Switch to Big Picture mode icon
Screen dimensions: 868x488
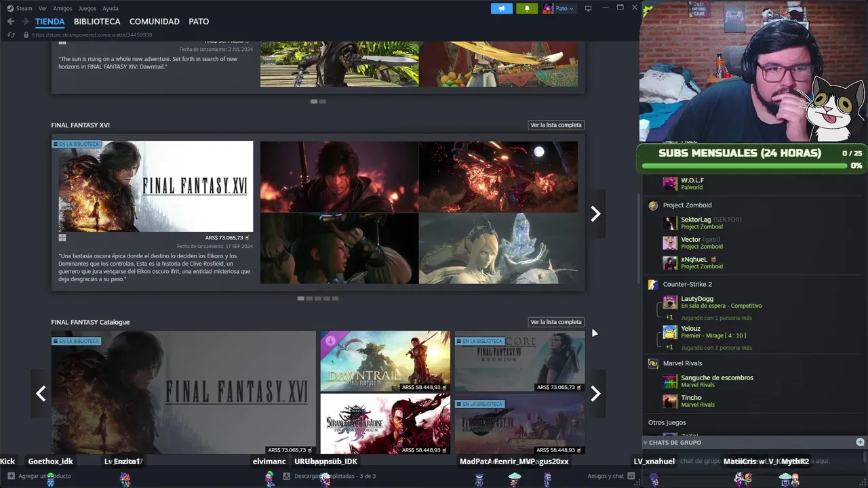click(588, 8)
